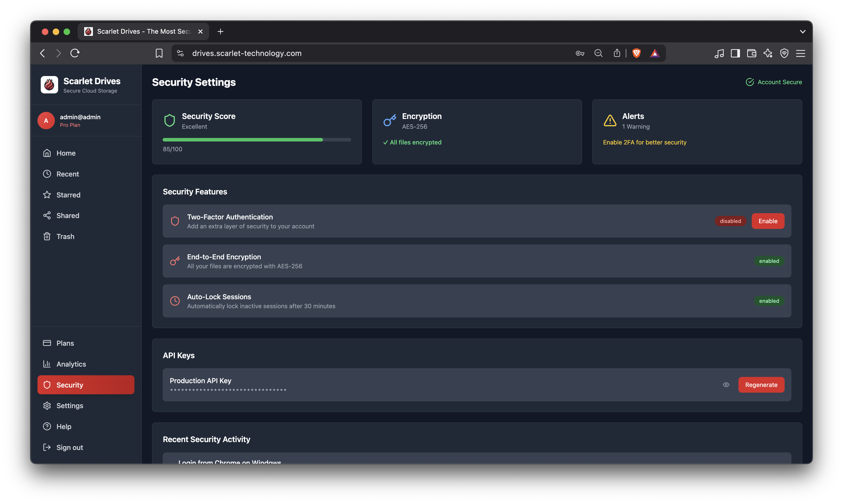Open the Brave Wallet icon
This screenshot has height=504, width=843.
pos(752,53)
